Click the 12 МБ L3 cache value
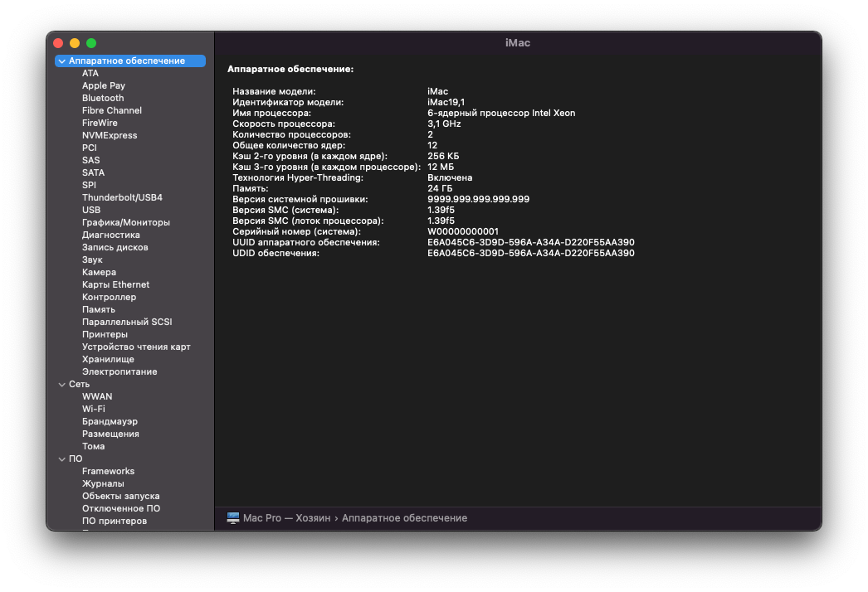Viewport: 868px width, 592px height. [x=441, y=167]
